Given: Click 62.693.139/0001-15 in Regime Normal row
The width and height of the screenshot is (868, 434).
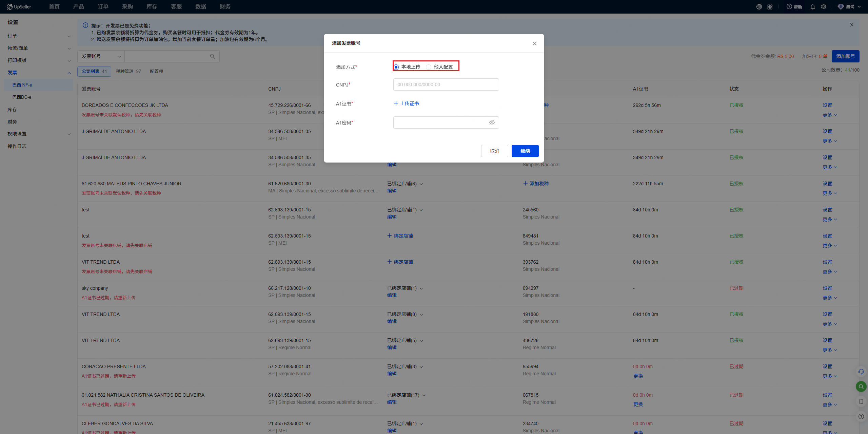Looking at the screenshot, I should click(290, 340).
